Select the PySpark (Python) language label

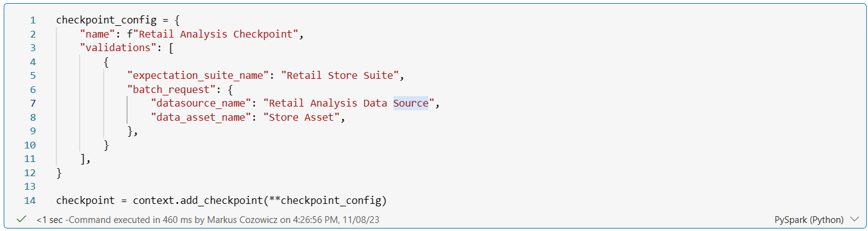(809, 219)
